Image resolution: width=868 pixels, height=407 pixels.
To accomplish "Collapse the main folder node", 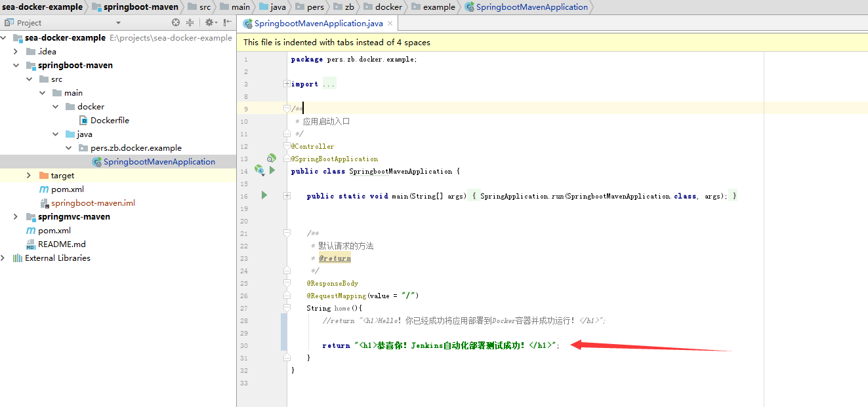I will click(x=42, y=93).
